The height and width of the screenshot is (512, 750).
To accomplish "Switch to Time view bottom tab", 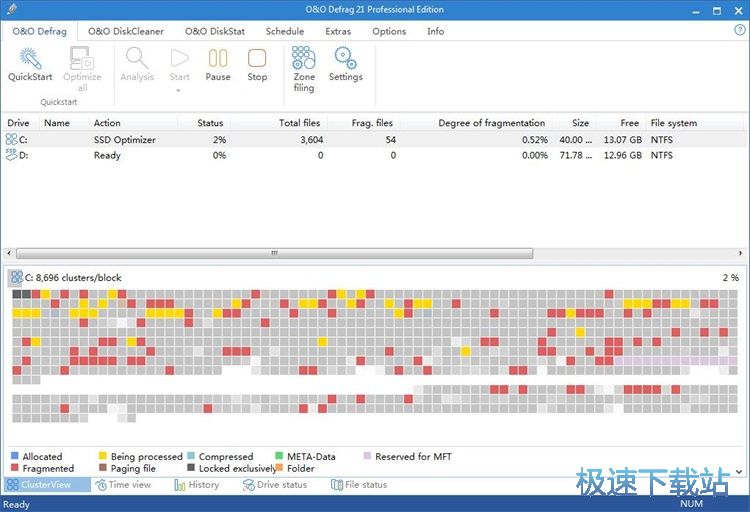I will 123,485.
